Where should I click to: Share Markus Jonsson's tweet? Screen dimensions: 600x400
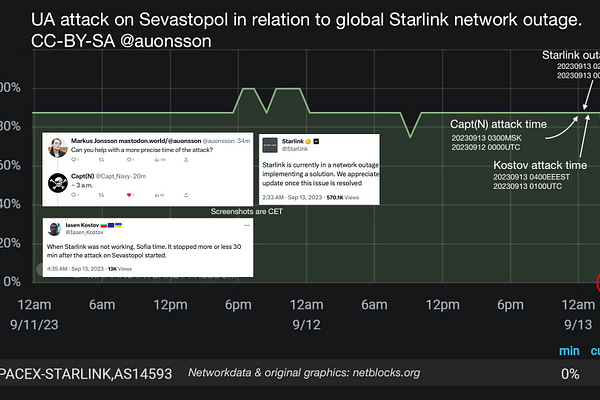(x=186, y=160)
